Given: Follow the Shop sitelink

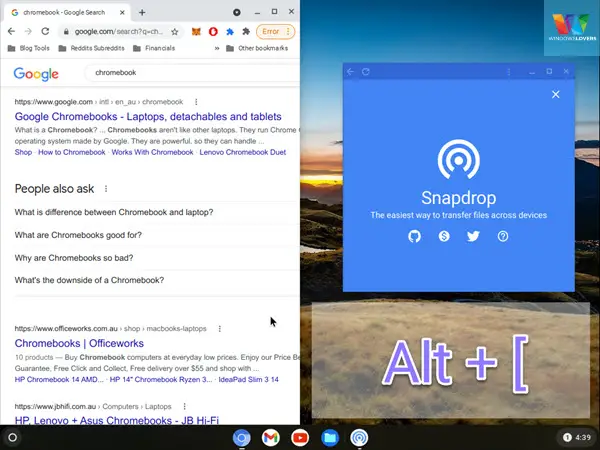Looking at the screenshot, I should pyautogui.click(x=23, y=152).
